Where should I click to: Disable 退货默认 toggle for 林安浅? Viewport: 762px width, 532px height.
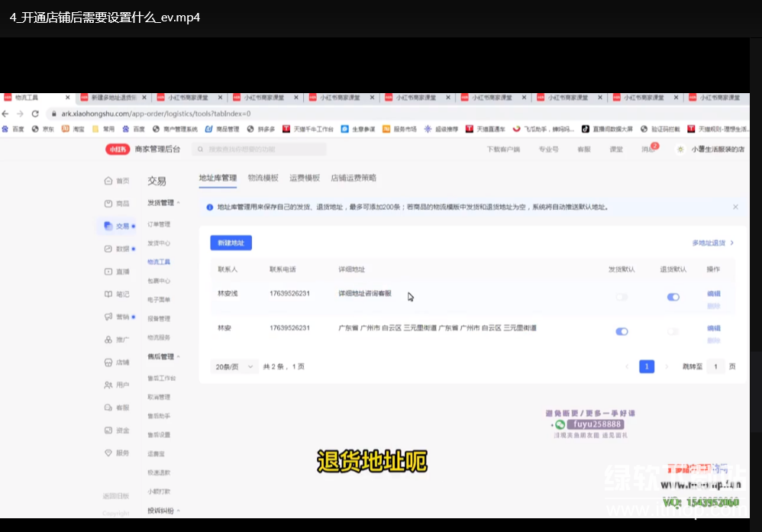[673, 297]
